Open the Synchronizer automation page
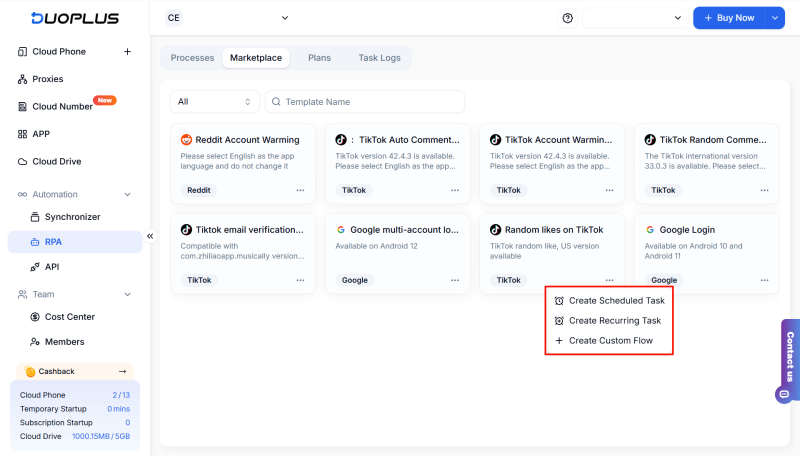 [x=72, y=216]
